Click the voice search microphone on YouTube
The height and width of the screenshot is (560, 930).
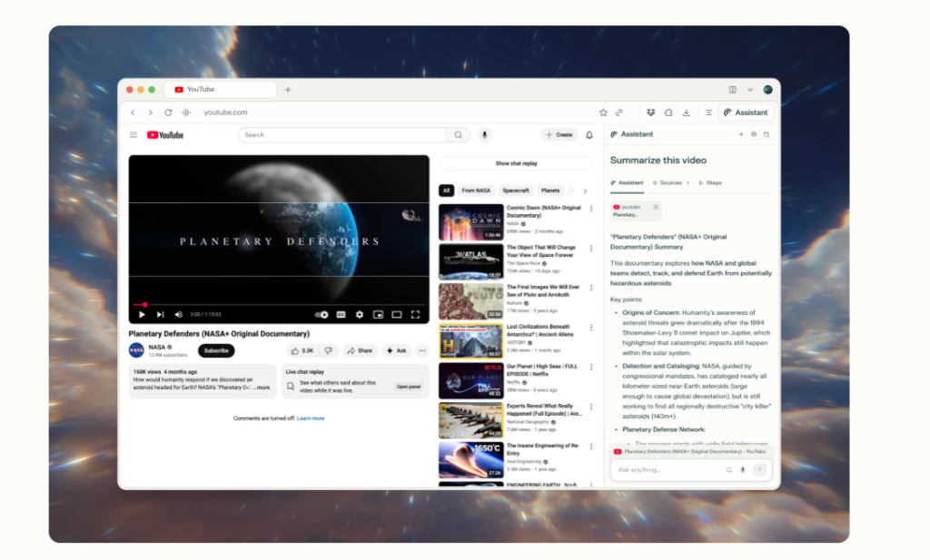pos(484,135)
